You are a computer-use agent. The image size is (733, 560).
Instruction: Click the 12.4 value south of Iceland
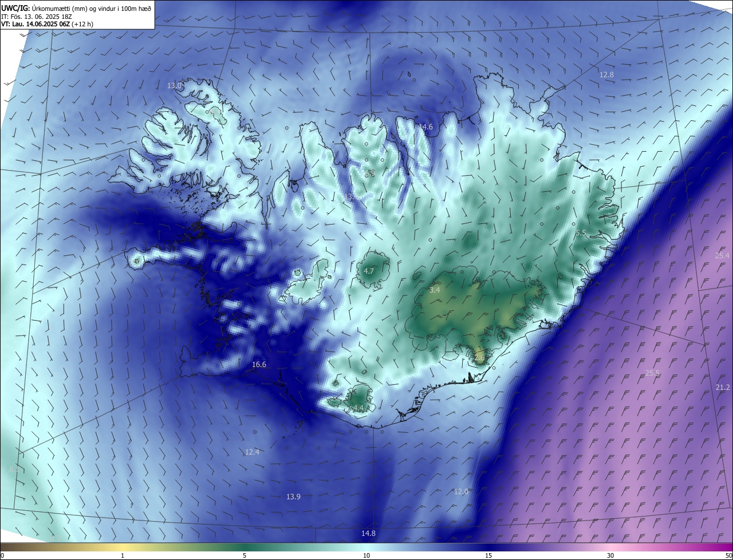[x=252, y=452]
